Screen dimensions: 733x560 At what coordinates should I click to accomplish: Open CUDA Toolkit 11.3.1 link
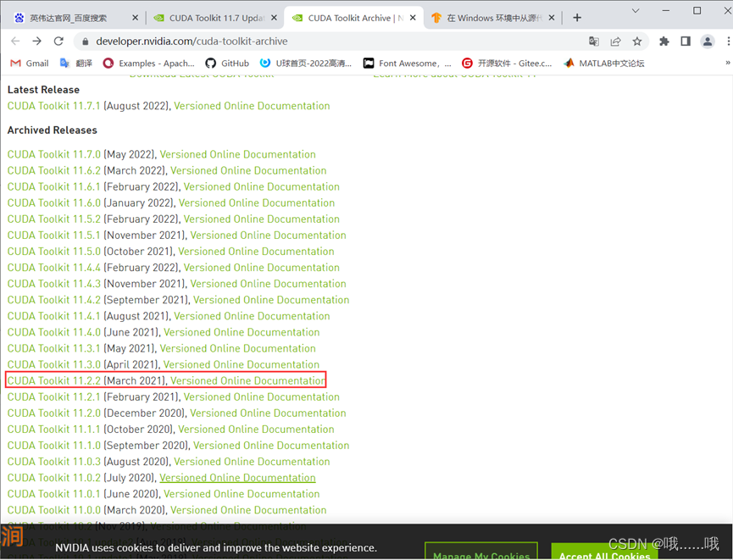[x=53, y=348]
